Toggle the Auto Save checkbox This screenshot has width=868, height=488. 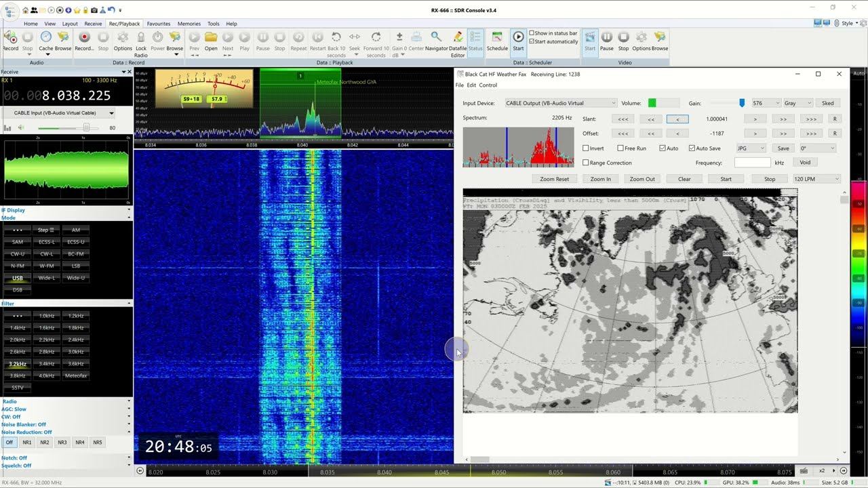[692, 148]
